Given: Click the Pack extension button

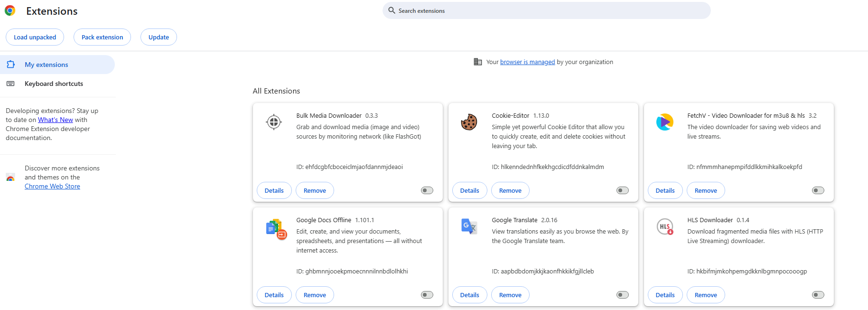Looking at the screenshot, I should (102, 37).
